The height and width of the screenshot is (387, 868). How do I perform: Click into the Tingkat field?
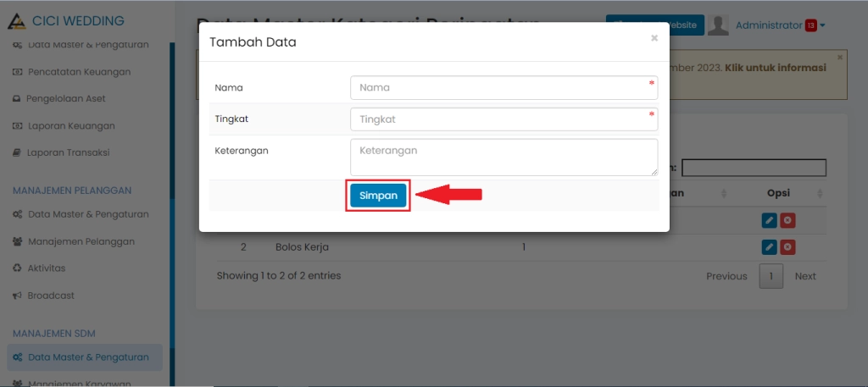504,119
